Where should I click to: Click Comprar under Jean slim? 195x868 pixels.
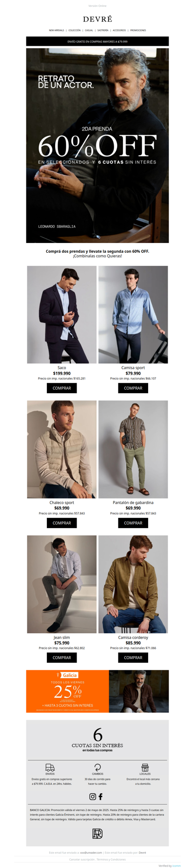pos(62,658)
